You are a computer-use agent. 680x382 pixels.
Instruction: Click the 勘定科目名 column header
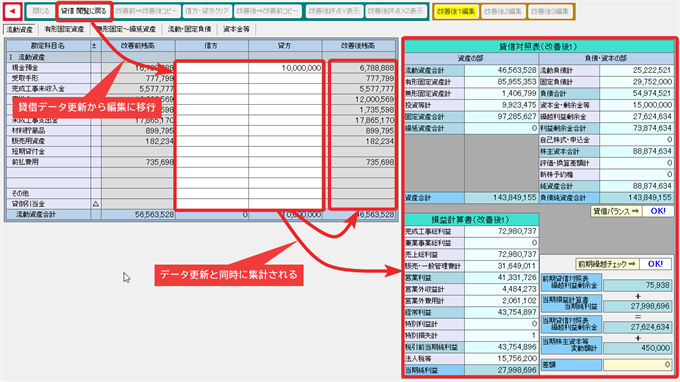(x=49, y=46)
